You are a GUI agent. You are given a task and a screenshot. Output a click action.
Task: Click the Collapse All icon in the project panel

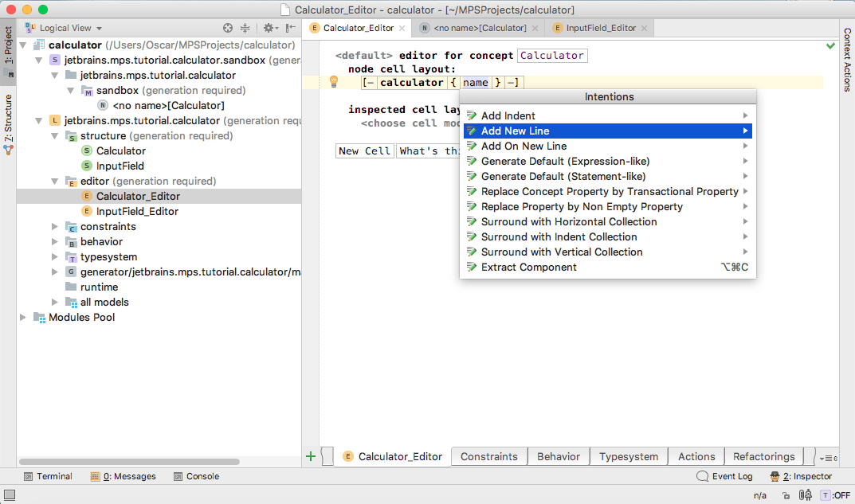245,28
